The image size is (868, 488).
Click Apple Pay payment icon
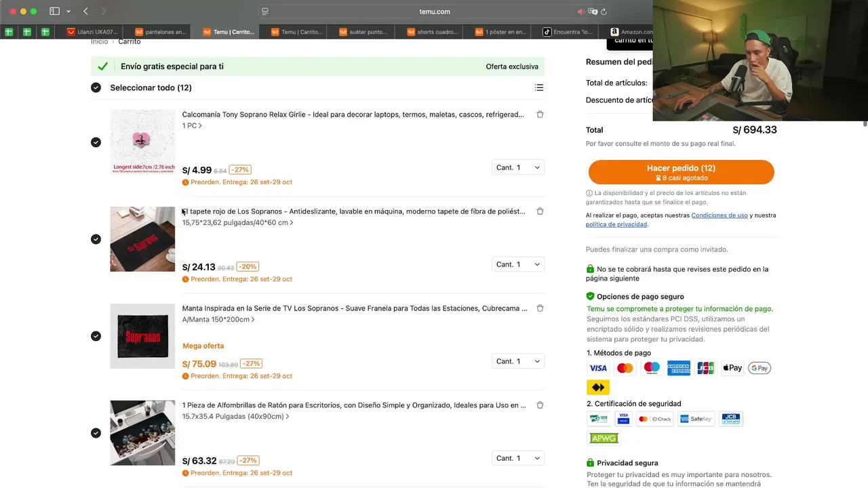732,368
